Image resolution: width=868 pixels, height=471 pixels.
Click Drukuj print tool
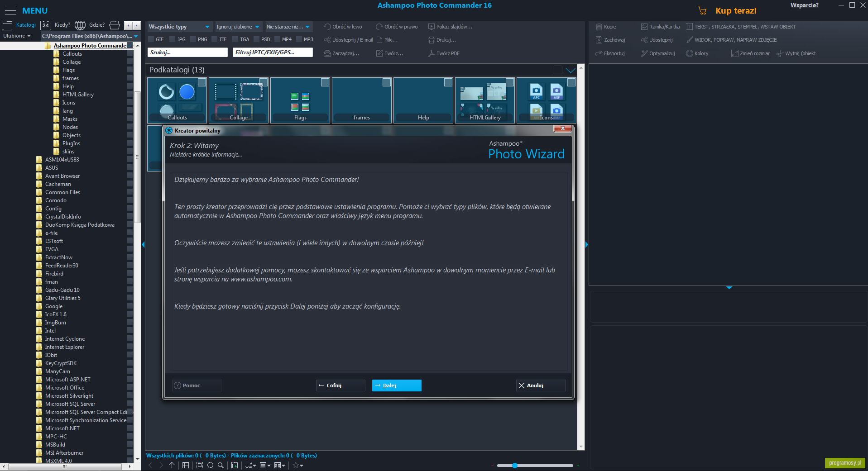click(x=442, y=40)
